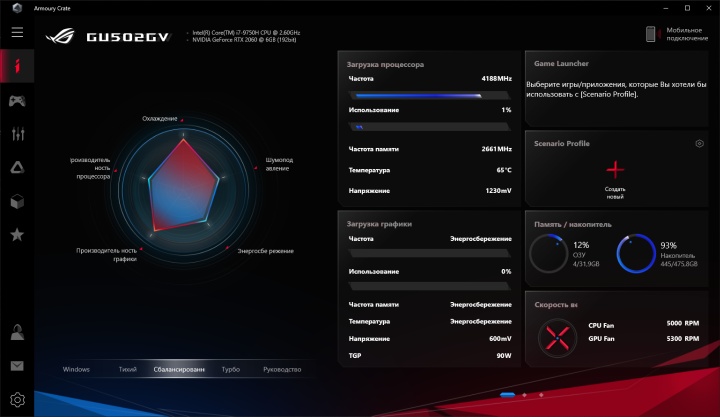This screenshot has height=417, width=720.
Task: Click the Armoury Crate title bar icon
Action: click(17, 8)
